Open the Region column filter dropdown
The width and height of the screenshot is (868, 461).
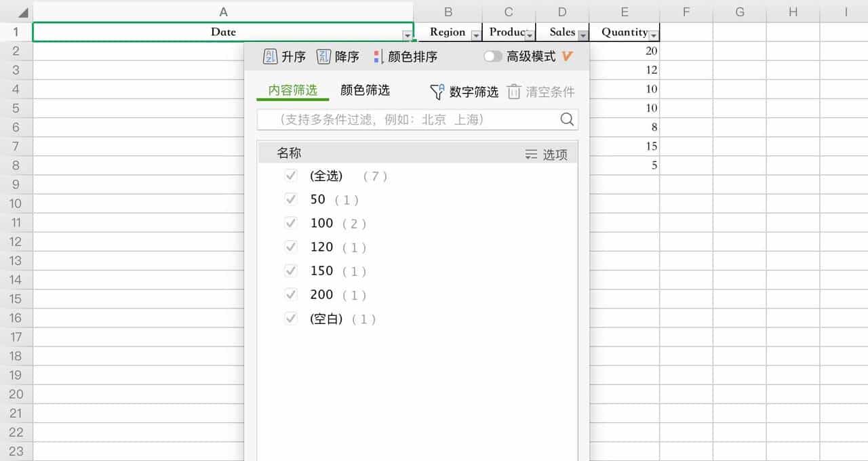475,33
